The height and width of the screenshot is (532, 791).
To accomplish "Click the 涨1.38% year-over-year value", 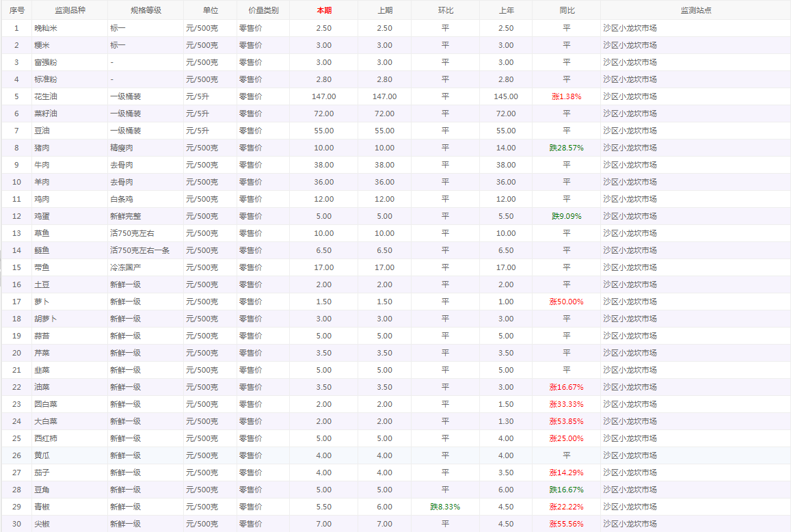I will coord(566,96).
